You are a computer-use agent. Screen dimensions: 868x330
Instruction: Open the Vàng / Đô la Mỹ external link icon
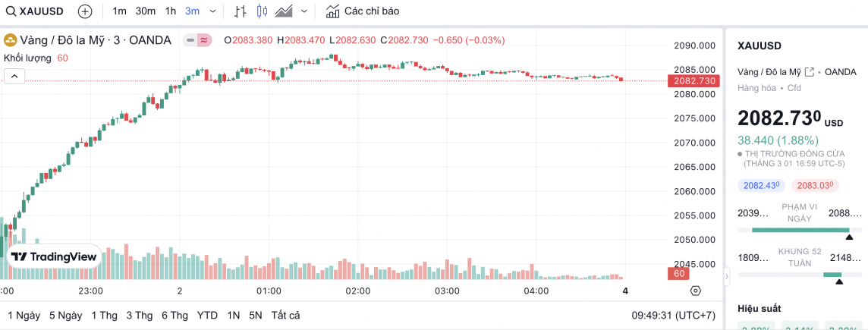809,71
